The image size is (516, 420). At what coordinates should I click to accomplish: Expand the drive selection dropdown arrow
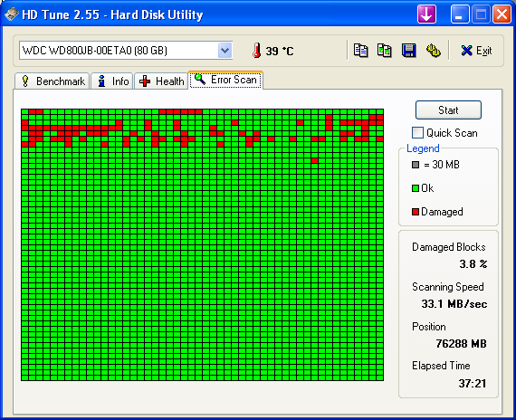(x=225, y=51)
